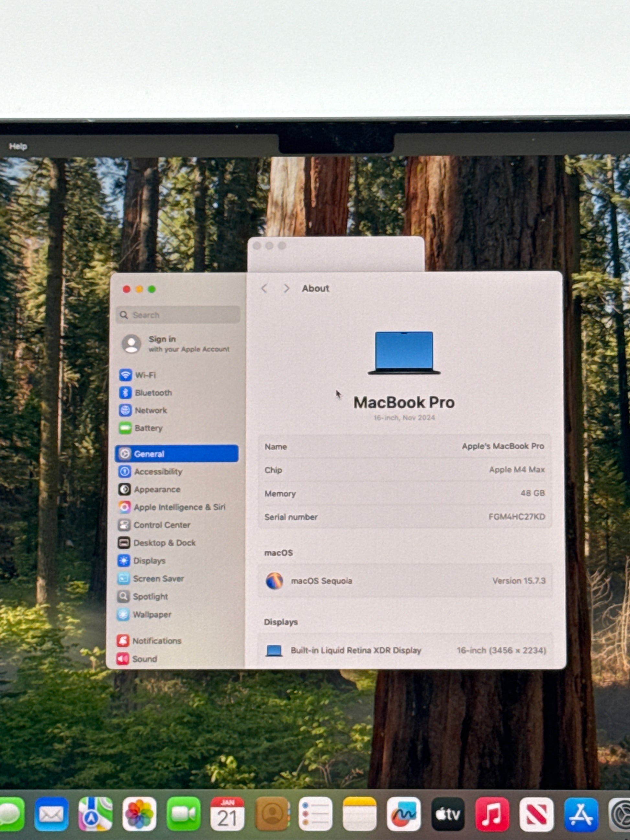
Task: Open Accessibility settings
Action: 158,472
